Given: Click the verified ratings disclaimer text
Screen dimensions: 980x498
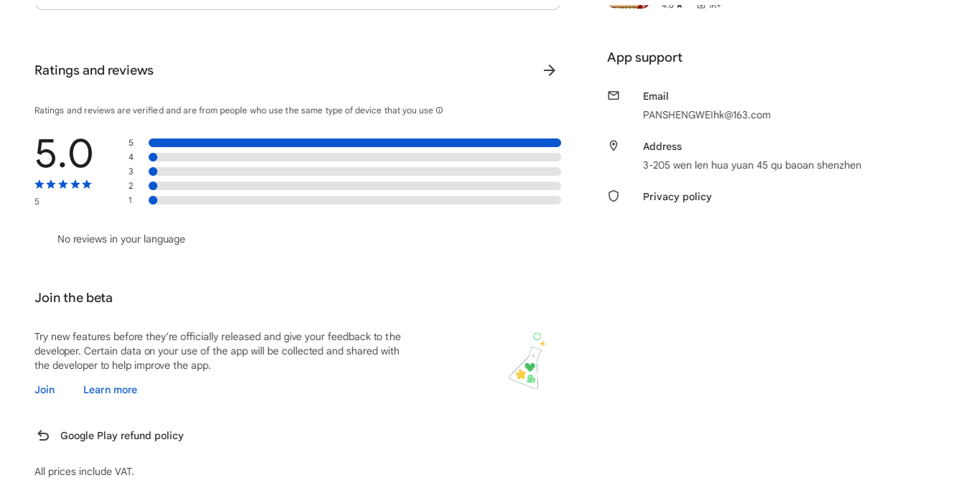Looking at the screenshot, I should 234,111.
